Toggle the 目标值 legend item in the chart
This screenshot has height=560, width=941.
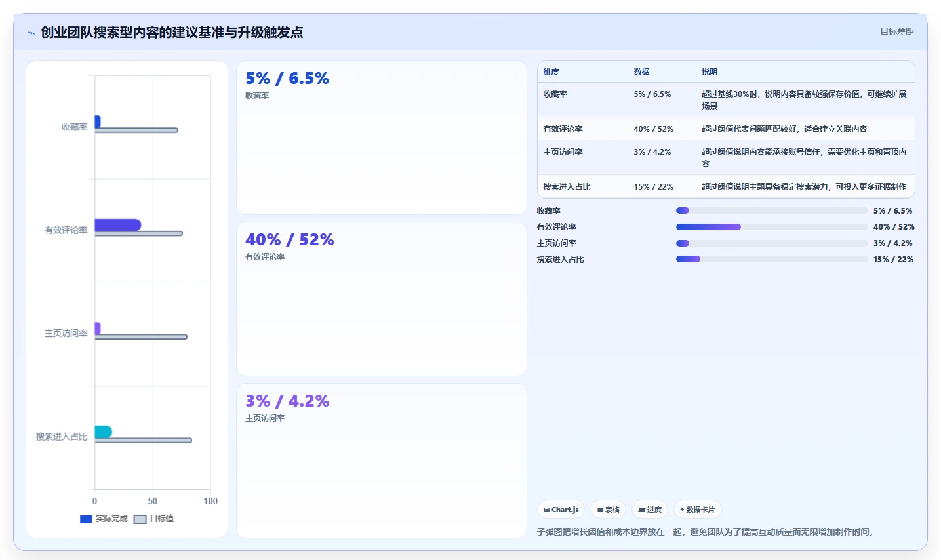(153, 519)
